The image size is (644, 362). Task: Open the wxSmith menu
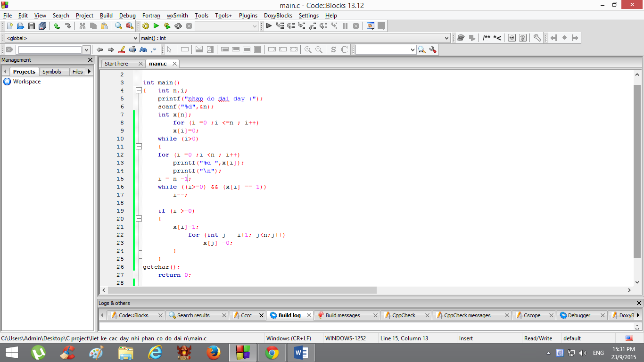177,16
